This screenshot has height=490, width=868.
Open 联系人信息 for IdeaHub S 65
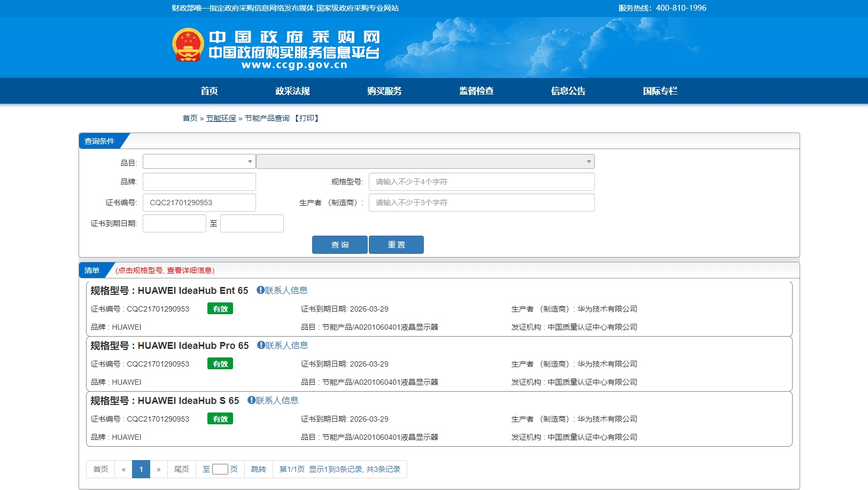(x=277, y=400)
